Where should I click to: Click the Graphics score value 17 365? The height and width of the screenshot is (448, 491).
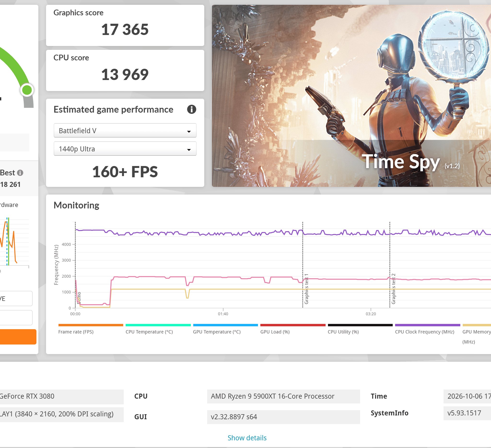click(x=125, y=29)
